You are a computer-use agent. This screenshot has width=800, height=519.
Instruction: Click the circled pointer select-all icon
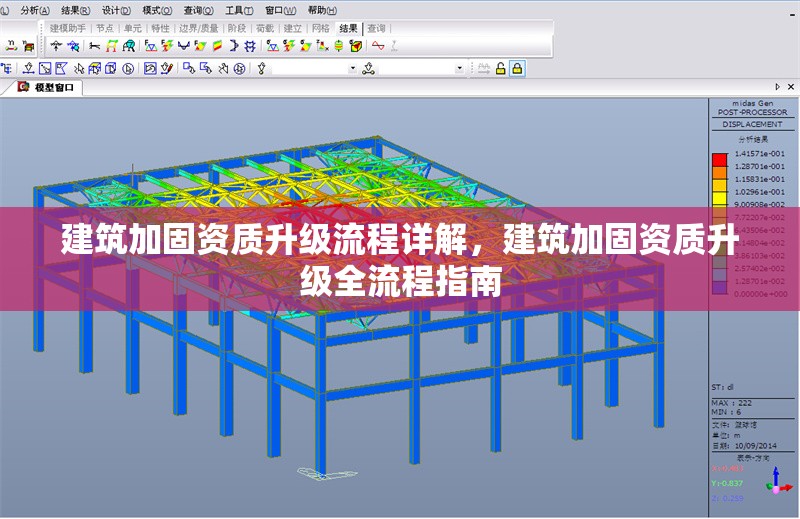[239, 68]
